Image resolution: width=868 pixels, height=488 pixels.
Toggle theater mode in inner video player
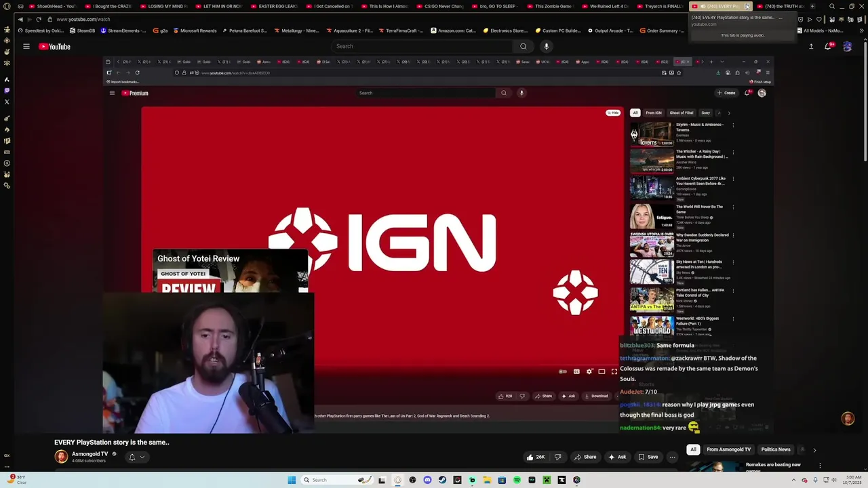click(601, 371)
